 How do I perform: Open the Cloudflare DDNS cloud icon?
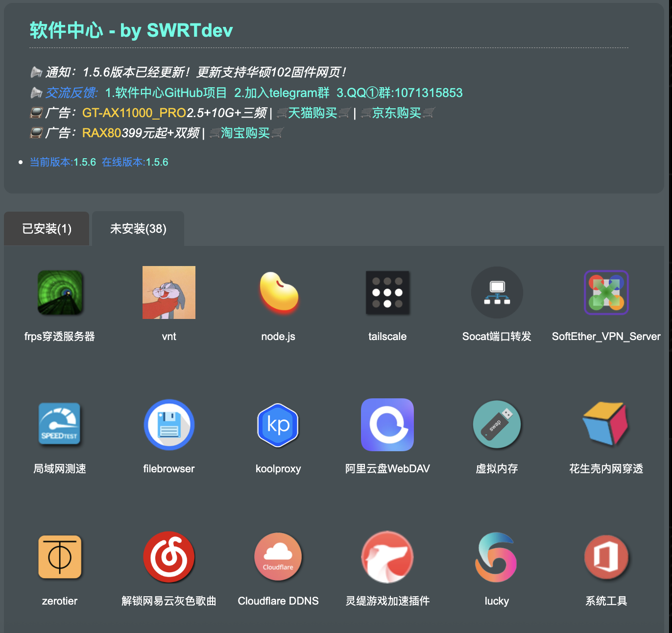(278, 557)
